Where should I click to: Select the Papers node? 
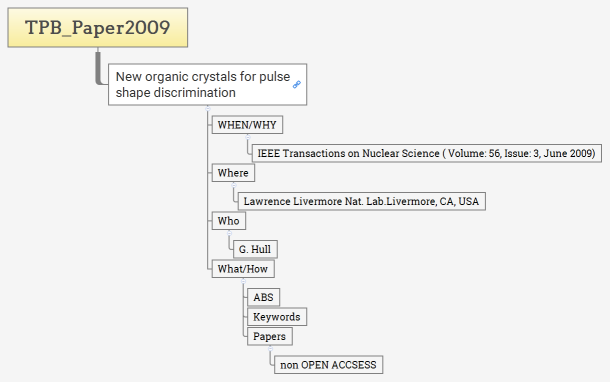pyautogui.click(x=270, y=336)
